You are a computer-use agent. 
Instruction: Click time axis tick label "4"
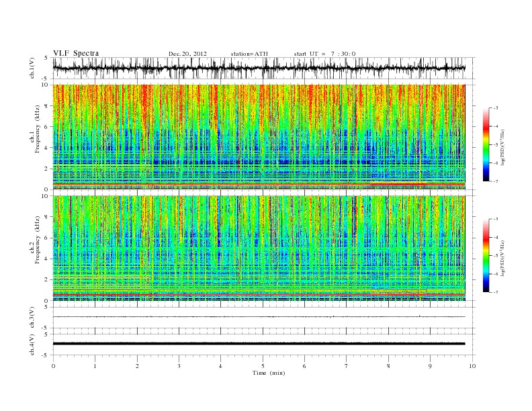click(220, 366)
